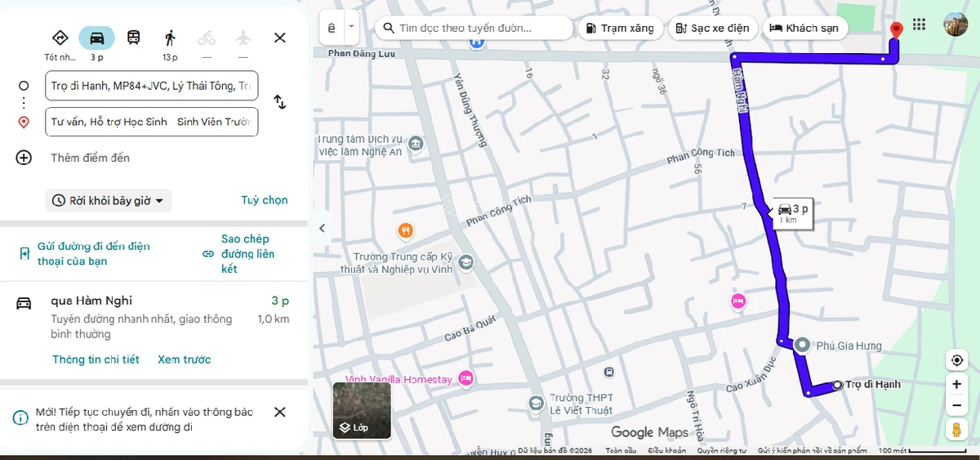Zoom out on the map
Viewport: 980px width, 460px height.
956,406
